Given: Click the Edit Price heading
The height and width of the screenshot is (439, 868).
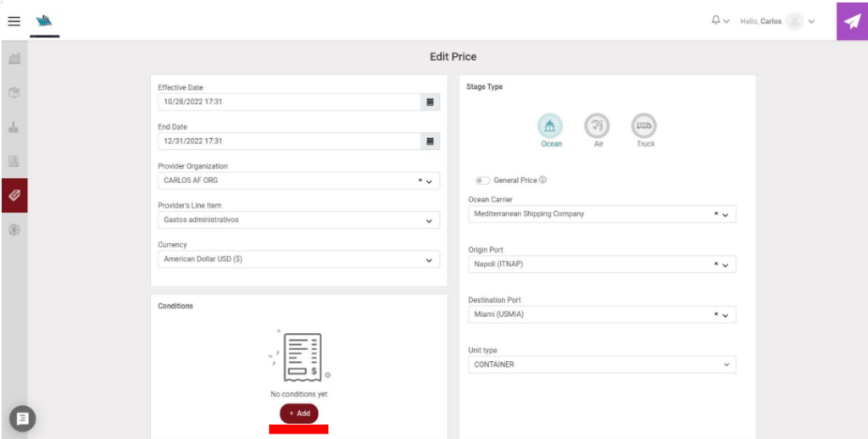Looking at the screenshot, I should pyautogui.click(x=453, y=57).
